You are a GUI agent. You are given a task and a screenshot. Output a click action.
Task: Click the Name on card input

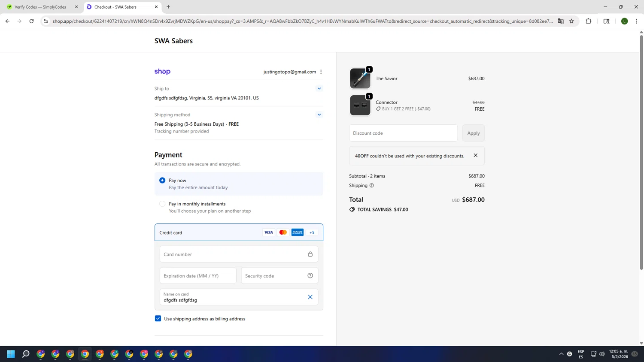pos(239,297)
